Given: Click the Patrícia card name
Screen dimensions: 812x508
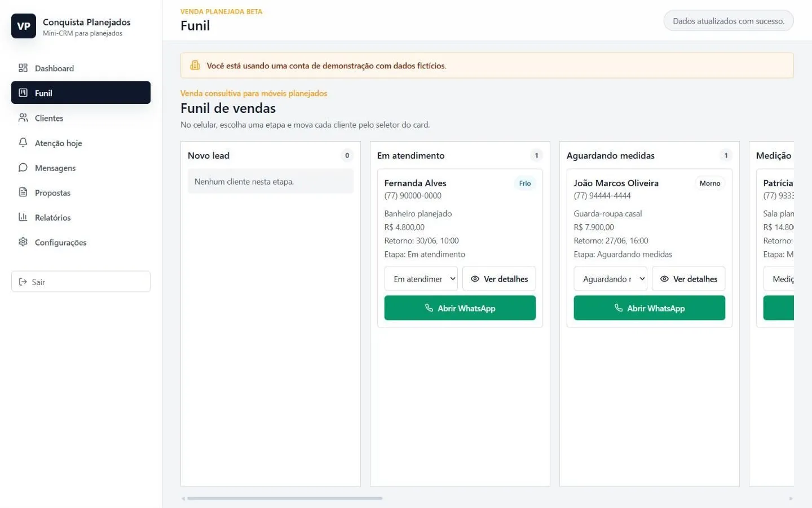Looking at the screenshot, I should pos(778,183).
